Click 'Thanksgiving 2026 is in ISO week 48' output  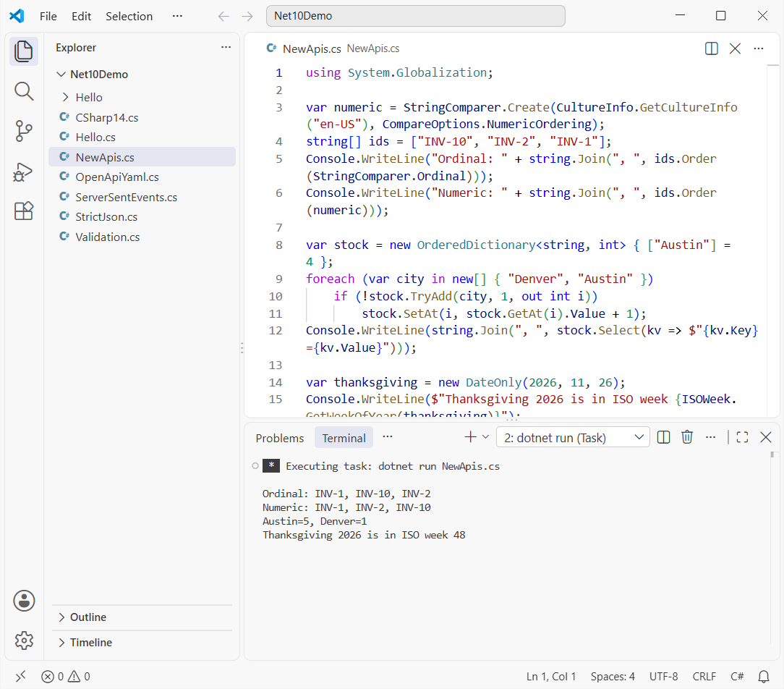[364, 535]
